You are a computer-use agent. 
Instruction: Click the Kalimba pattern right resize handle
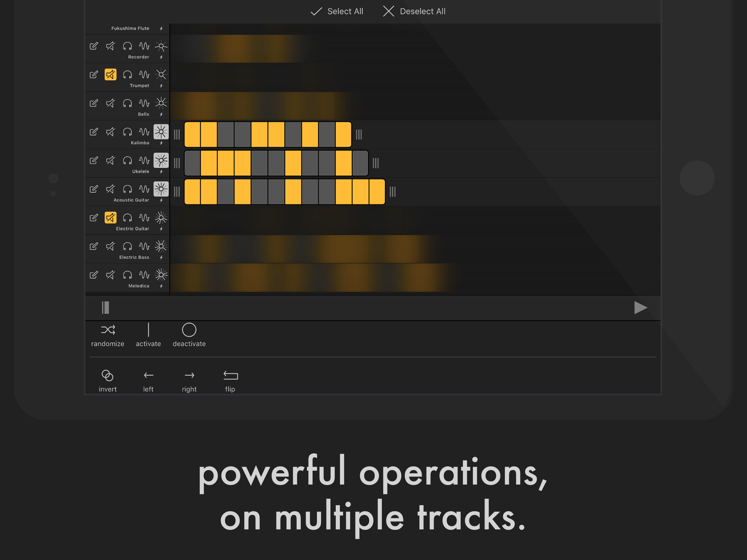click(359, 135)
